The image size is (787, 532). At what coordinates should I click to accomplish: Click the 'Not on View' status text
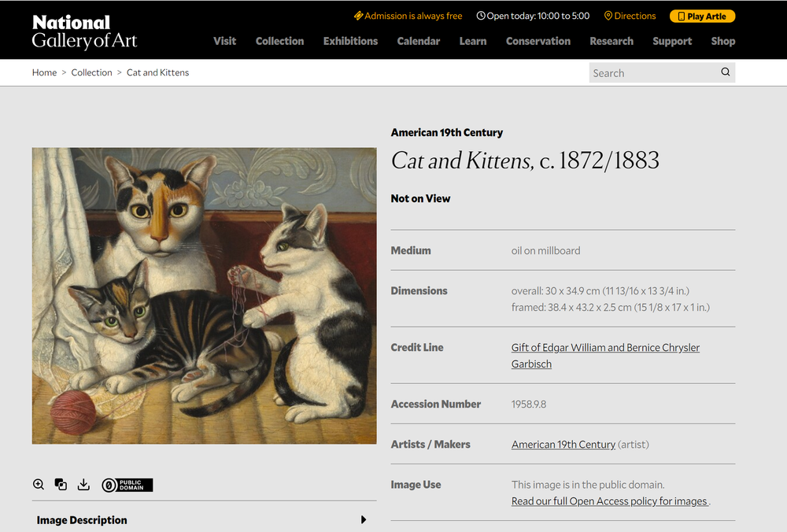(420, 198)
